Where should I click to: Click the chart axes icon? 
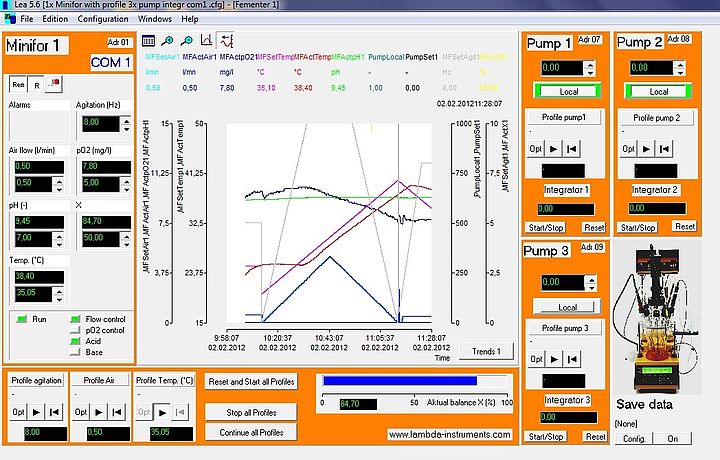coord(206,41)
